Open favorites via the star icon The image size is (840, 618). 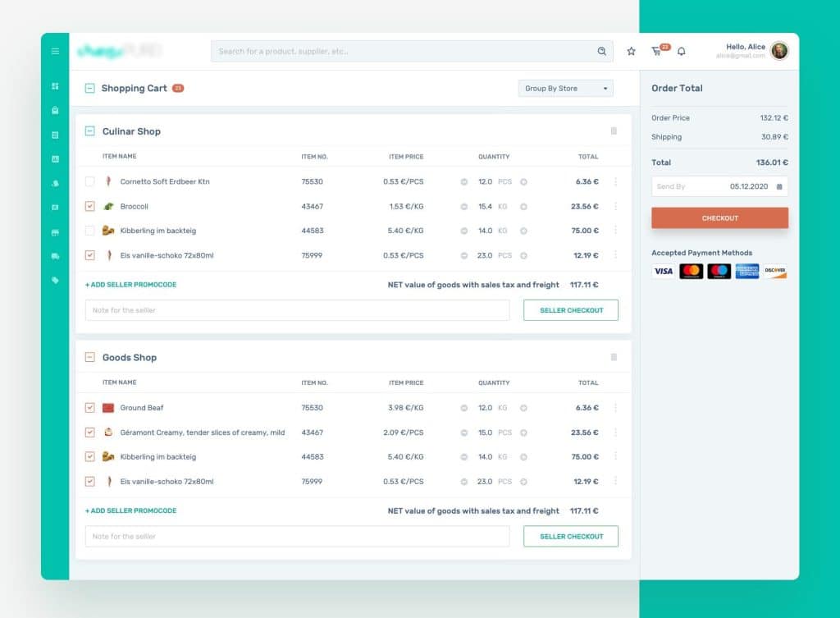(x=631, y=51)
